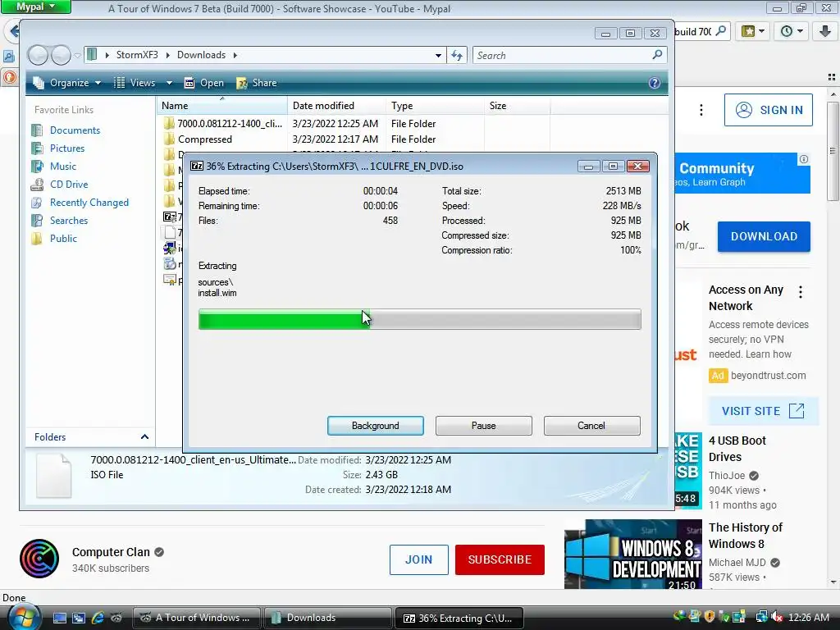
Task: Open the recent pages dropdown beside navigation arrows
Action: tap(77, 55)
